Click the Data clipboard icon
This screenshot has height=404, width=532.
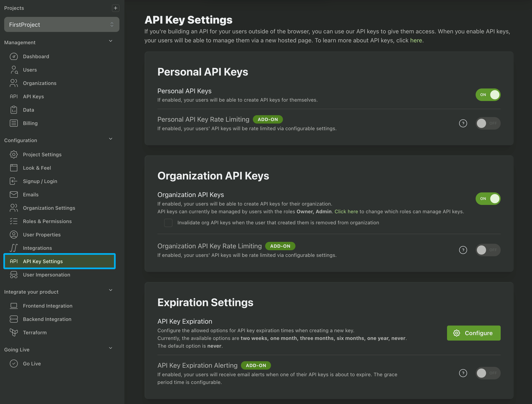[14, 110]
